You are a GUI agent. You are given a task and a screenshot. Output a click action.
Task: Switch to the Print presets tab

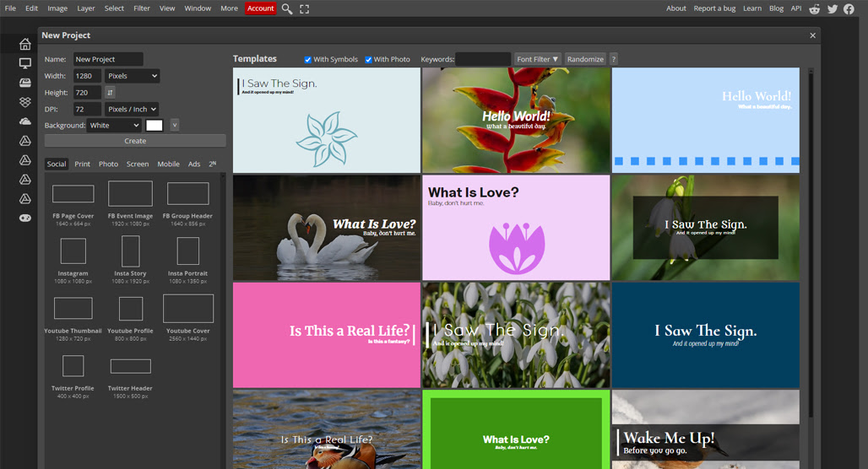pyautogui.click(x=83, y=164)
